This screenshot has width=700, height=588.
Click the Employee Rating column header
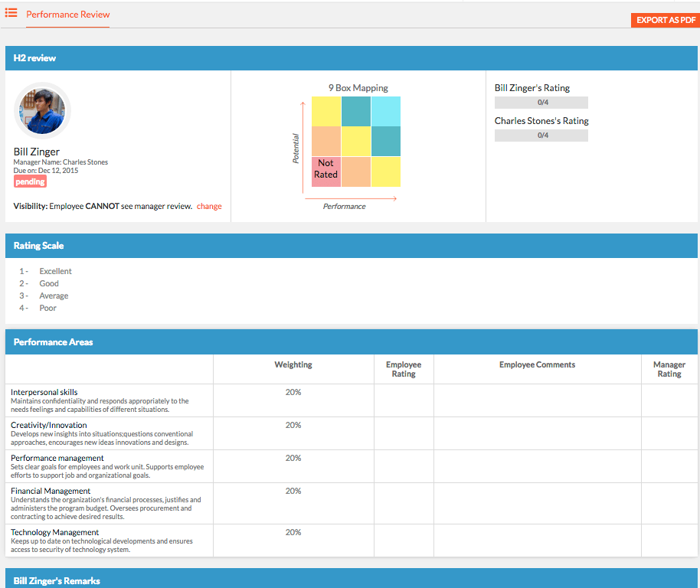click(404, 369)
